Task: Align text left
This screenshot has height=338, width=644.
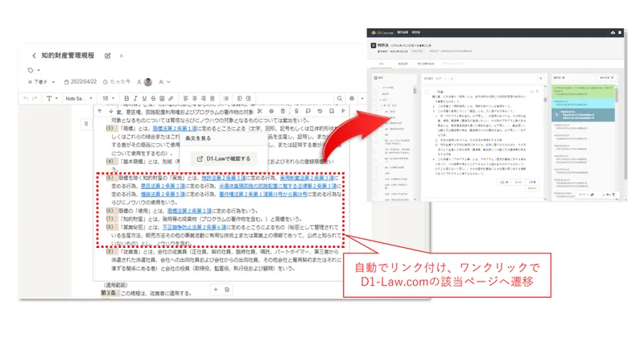Action: click(x=186, y=98)
